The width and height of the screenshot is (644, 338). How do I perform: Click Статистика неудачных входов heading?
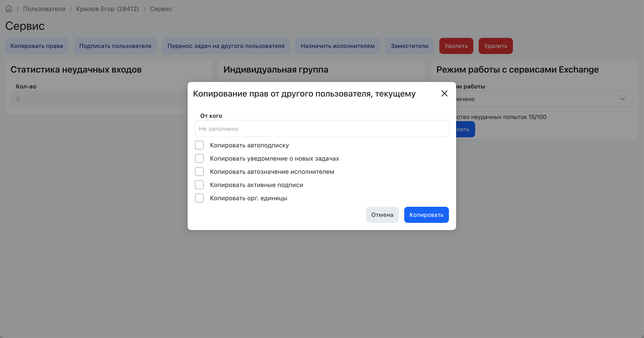76,70
